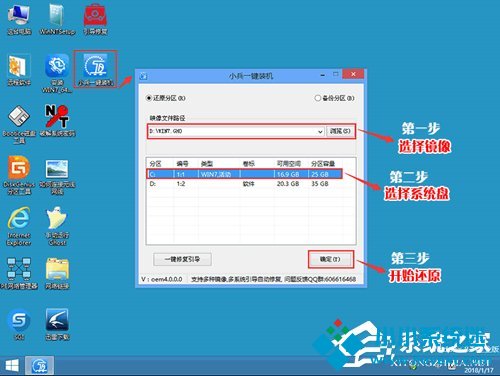Open the PE network manager icon
The image size is (500, 376).
point(19,273)
